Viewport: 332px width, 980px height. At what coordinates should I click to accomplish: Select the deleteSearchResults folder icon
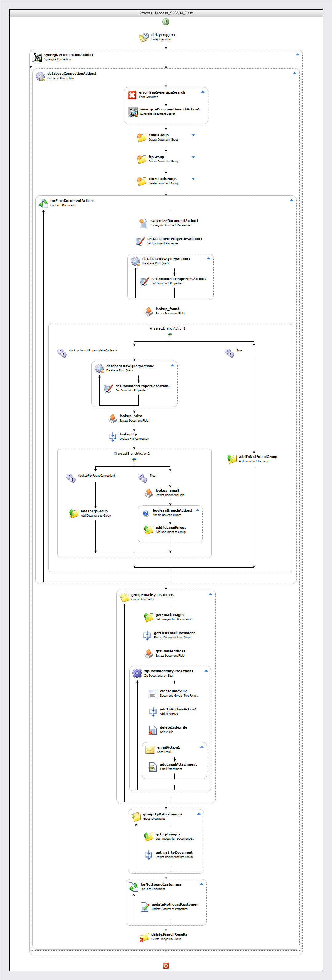pos(144,937)
